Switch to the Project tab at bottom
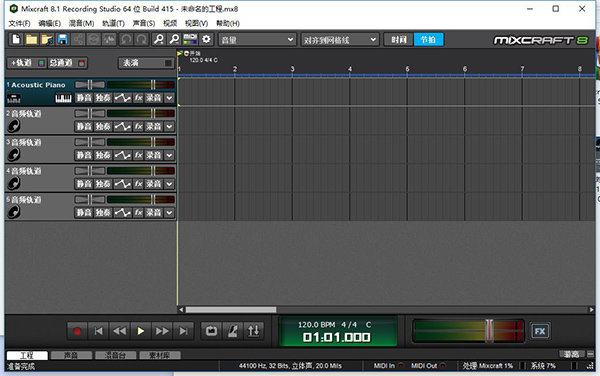The width and height of the screenshot is (600, 376). (x=27, y=355)
